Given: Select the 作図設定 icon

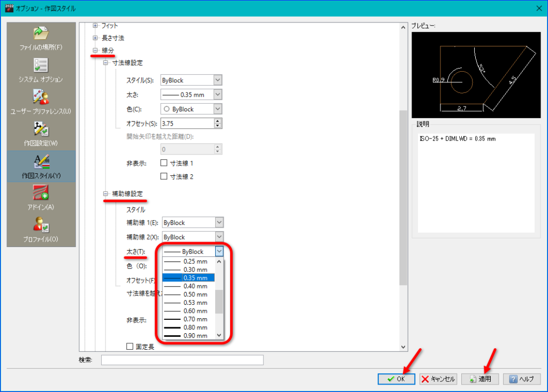Looking at the screenshot, I should click(x=41, y=129).
